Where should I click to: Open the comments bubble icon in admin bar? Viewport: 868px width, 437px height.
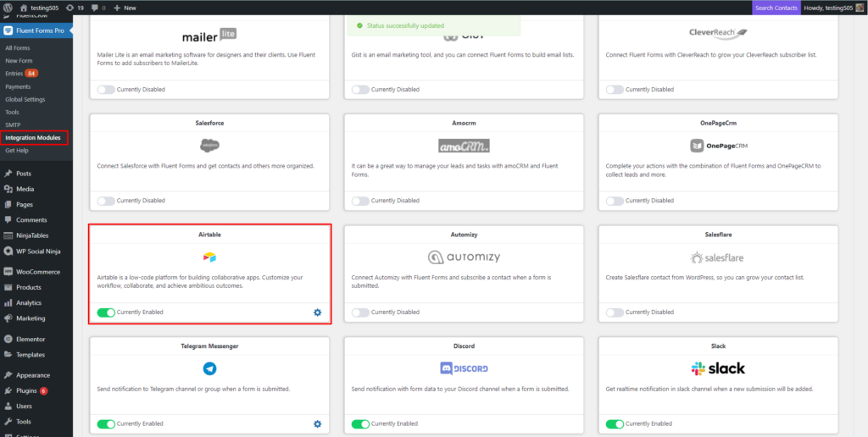pos(95,8)
